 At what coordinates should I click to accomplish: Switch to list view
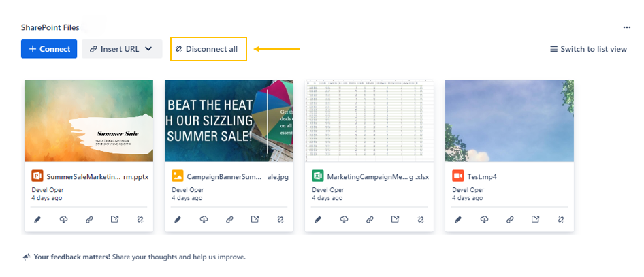[588, 49]
